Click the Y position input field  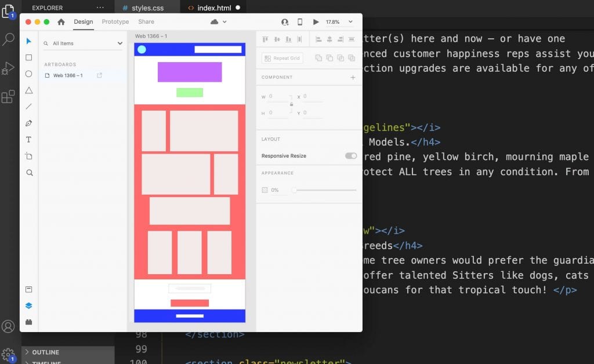(x=313, y=113)
